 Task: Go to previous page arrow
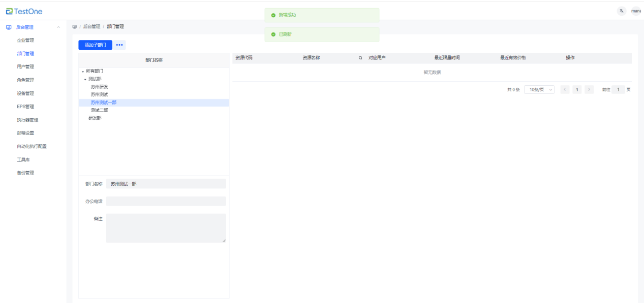click(x=565, y=90)
